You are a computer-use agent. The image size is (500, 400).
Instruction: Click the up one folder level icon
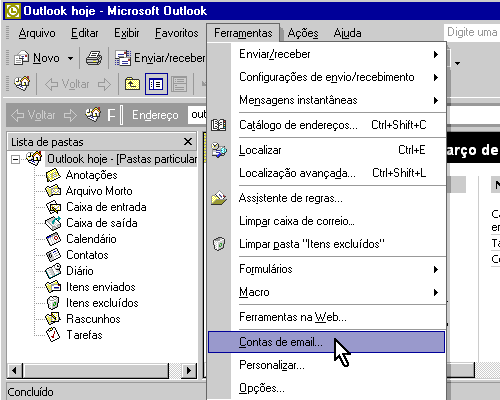(x=132, y=84)
